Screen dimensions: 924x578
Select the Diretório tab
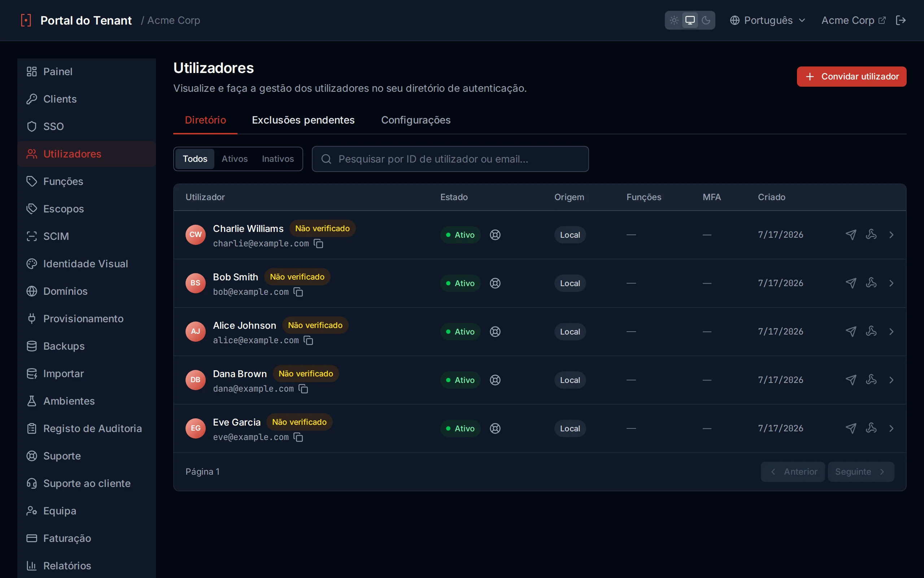point(205,120)
